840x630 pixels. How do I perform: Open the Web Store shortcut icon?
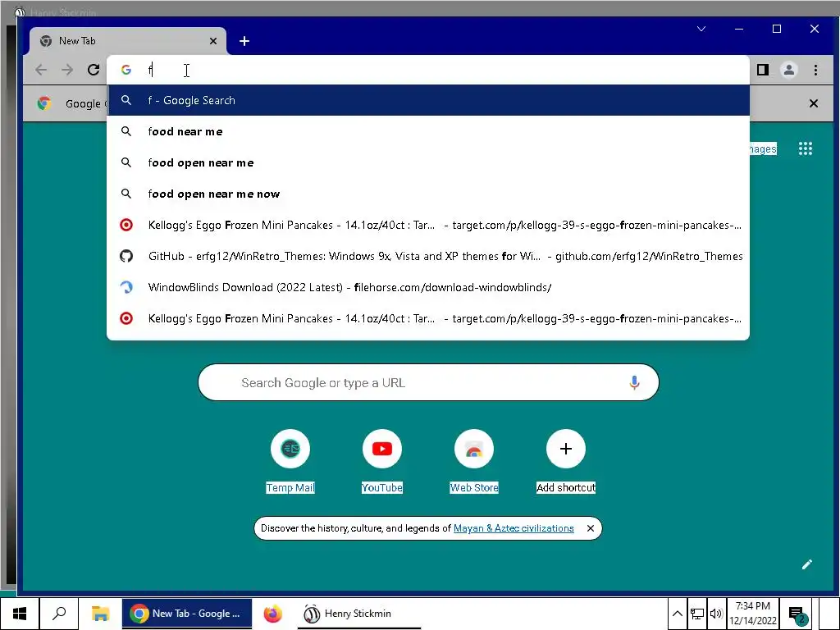pos(474,449)
